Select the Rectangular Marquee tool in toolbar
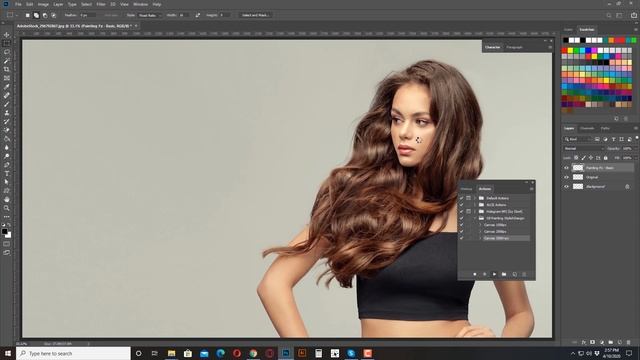Screen dimensions: 640x360 tap(7, 43)
